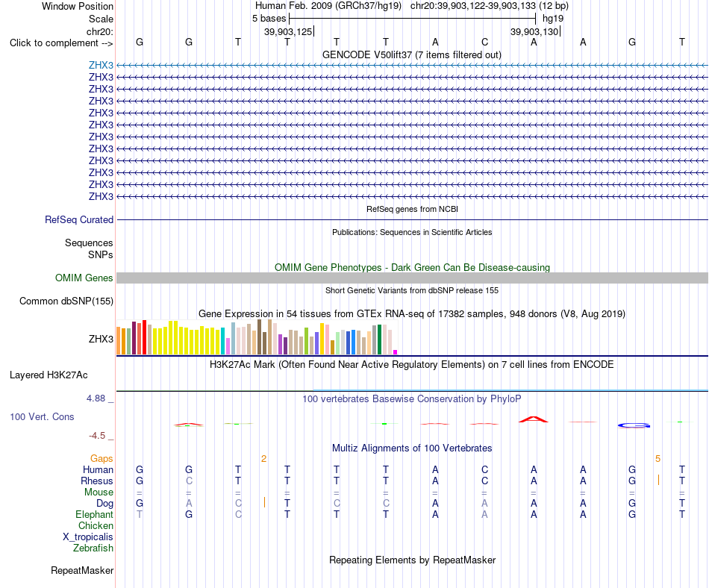Click the 4.88 PhyloP upper scale value
This screenshot has height=588, width=709.
coord(96,398)
